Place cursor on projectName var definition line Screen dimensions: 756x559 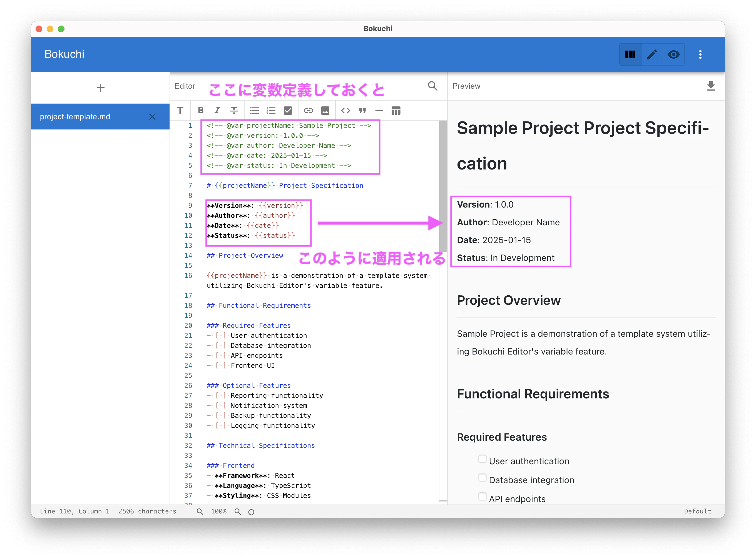tap(289, 126)
